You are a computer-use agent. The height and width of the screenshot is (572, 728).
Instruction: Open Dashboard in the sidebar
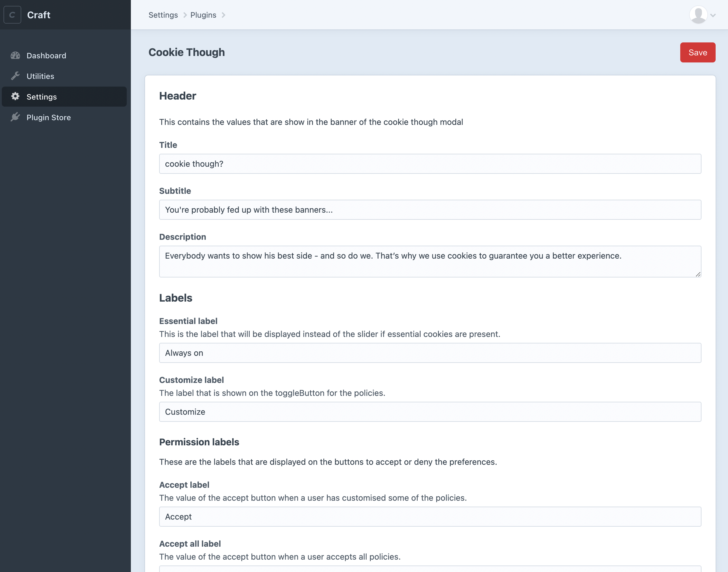(x=46, y=56)
